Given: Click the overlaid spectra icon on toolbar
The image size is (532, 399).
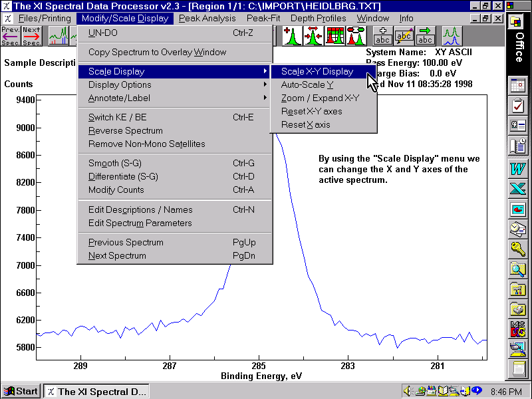Looking at the screenshot, I should click(452, 35).
